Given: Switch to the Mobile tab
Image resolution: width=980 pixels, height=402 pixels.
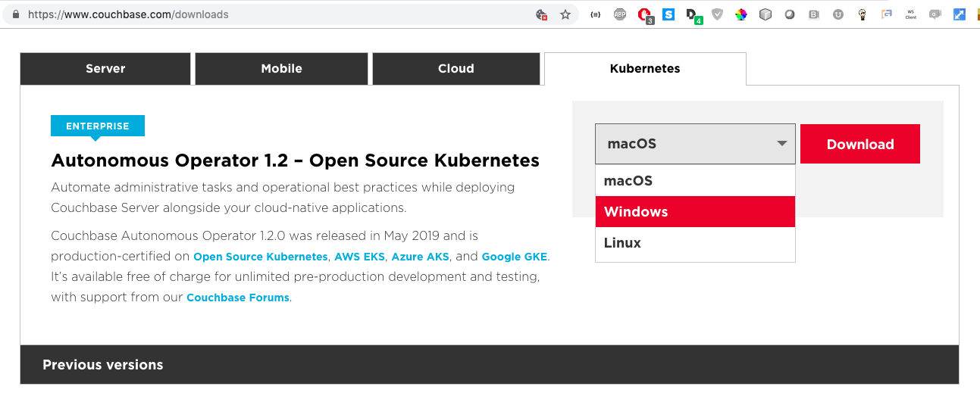Looking at the screenshot, I should 282,68.
